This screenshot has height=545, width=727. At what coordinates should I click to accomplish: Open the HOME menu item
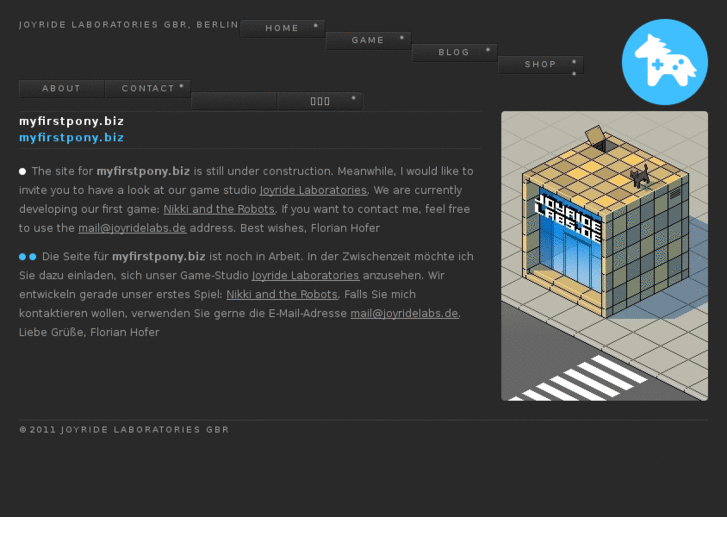click(x=282, y=28)
